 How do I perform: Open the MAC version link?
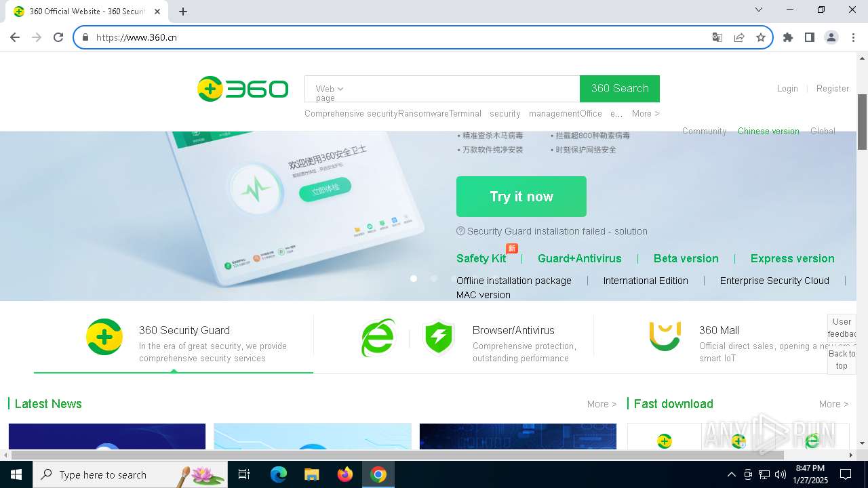(x=484, y=295)
